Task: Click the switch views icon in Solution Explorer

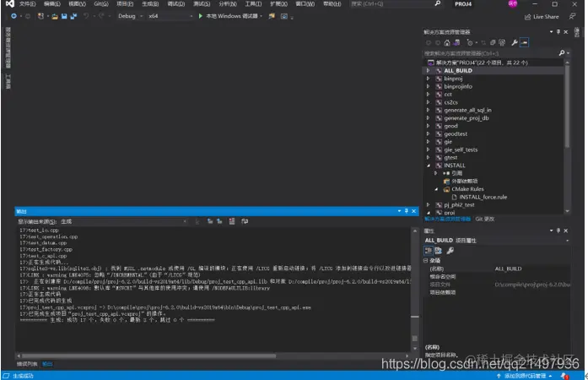Action: pos(456,43)
